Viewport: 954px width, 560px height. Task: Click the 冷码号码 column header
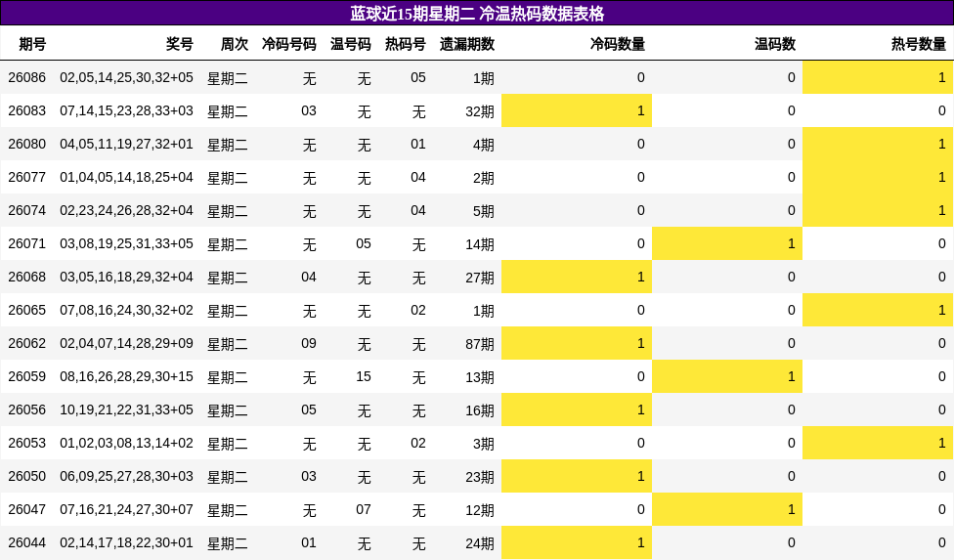click(x=289, y=44)
